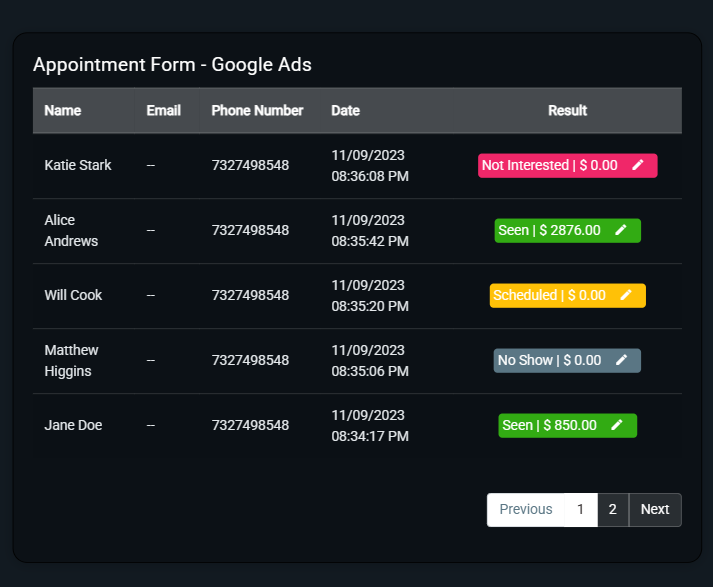
Task: Go to the Next page
Action: 655,509
